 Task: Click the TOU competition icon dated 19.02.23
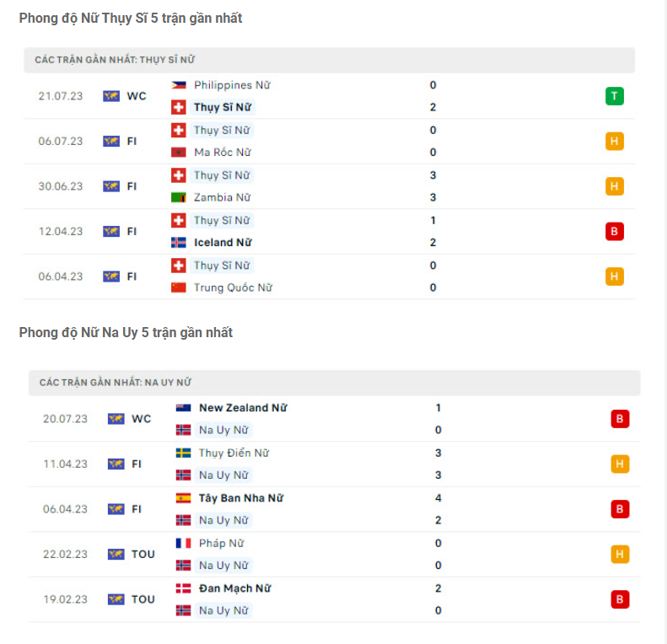(x=116, y=599)
